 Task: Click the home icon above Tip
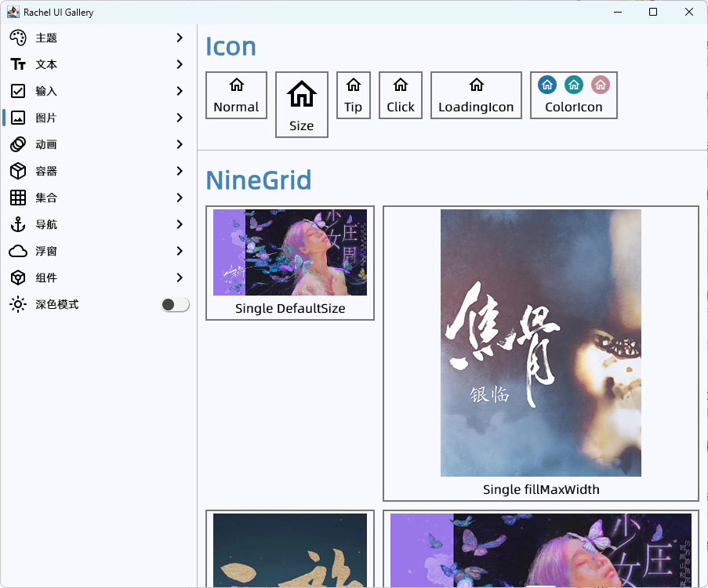(354, 85)
